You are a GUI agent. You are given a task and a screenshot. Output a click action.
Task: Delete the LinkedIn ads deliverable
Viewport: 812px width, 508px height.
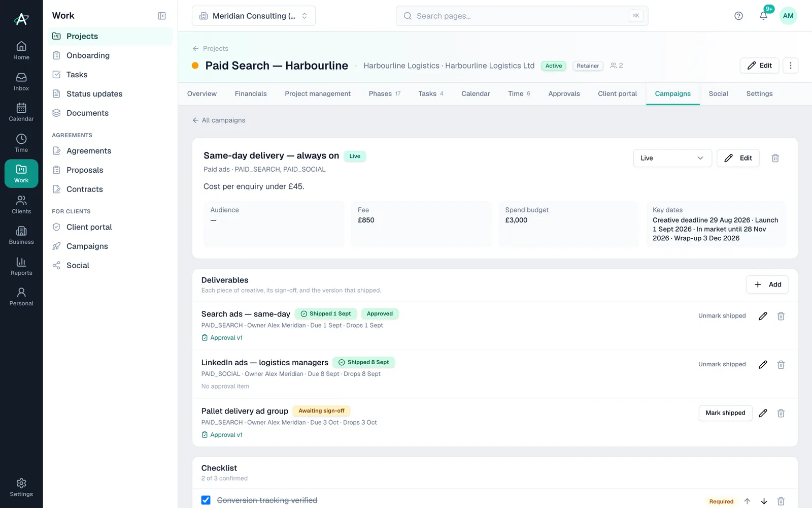point(781,364)
